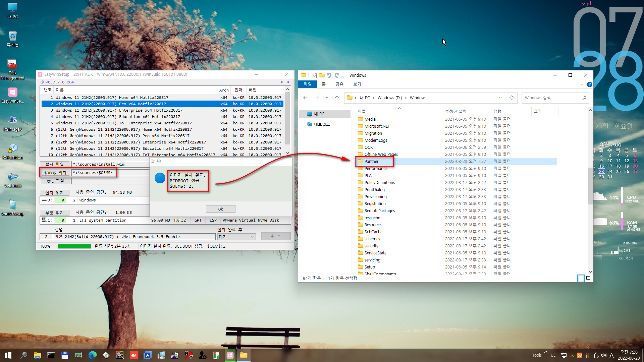The height and width of the screenshot is (362, 644).
Task: Launch Microsoft Edge from the taskbar
Action: 92,355
